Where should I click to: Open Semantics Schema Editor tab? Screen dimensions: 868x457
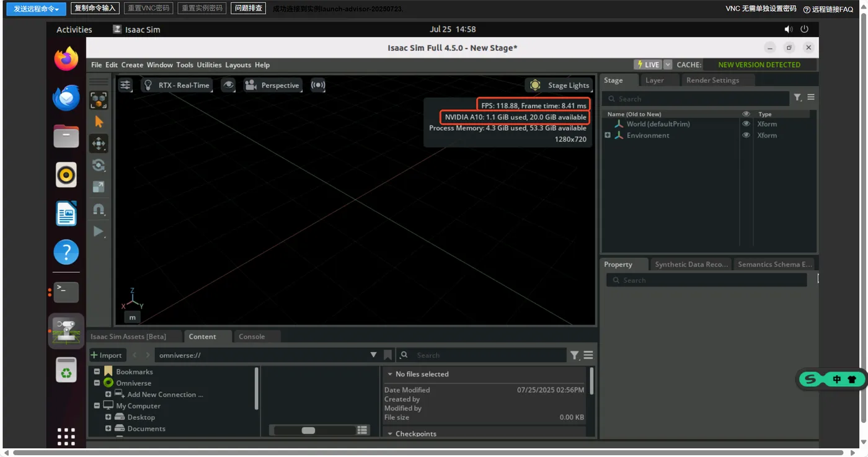click(x=774, y=264)
